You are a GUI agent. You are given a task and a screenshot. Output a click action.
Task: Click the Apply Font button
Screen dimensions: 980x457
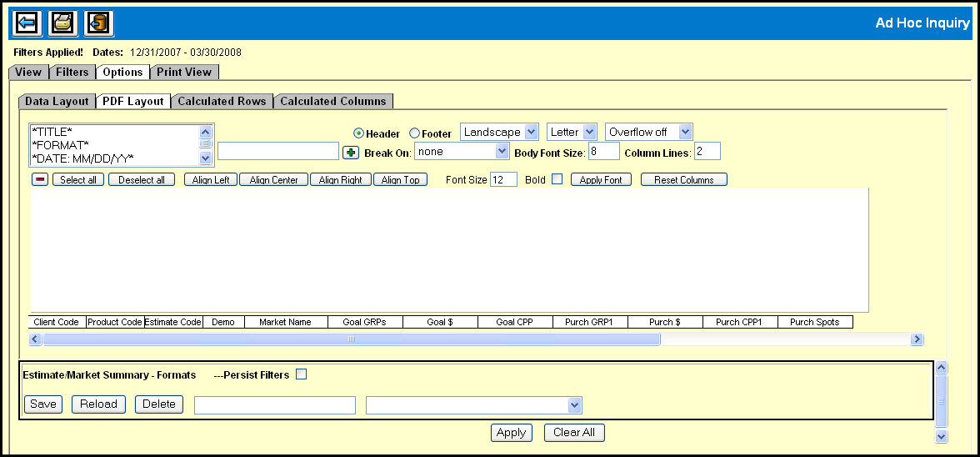pos(602,180)
